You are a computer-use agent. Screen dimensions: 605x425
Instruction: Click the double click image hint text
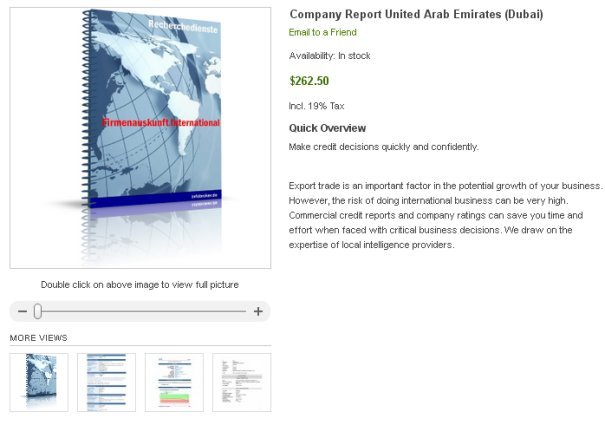point(140,285)
